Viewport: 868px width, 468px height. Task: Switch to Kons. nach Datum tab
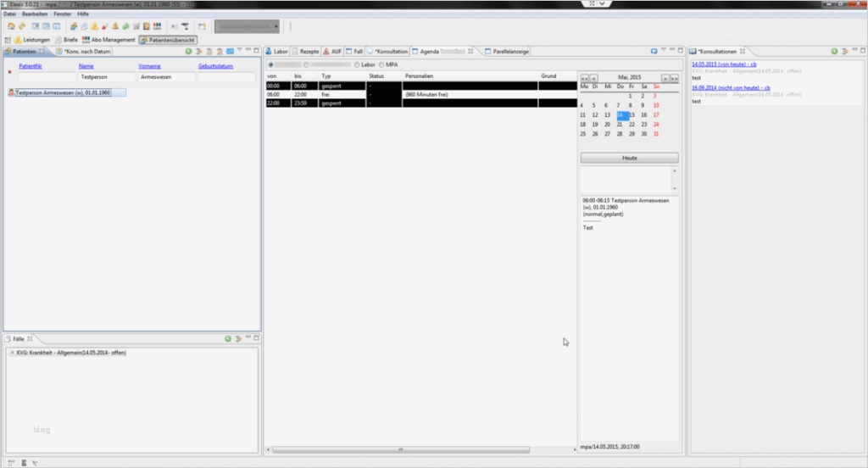(x=84, y=51)
